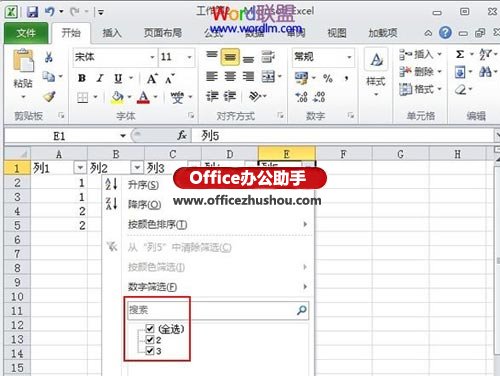
Task: Switch to the 加载项 Add-ins tab
Action: point(383,33)
